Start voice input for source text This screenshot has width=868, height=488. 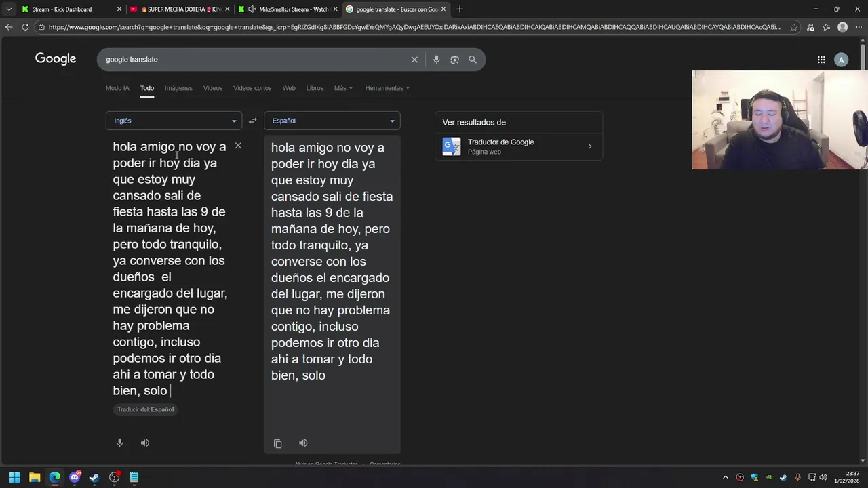point(119,443)
